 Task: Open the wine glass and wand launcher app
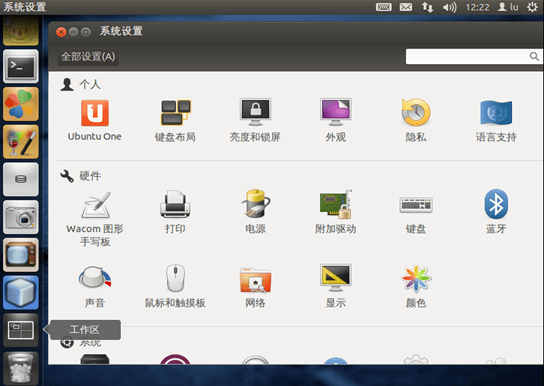coord(21,142)
